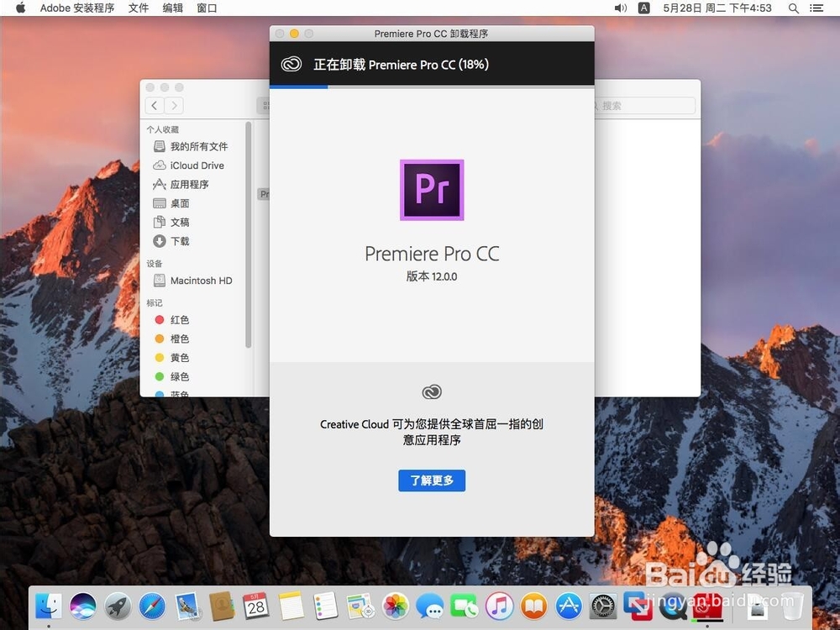The height and width of the screenshot is (630, 840).
Task: Go back in Finder window
Action: [155, 106]
